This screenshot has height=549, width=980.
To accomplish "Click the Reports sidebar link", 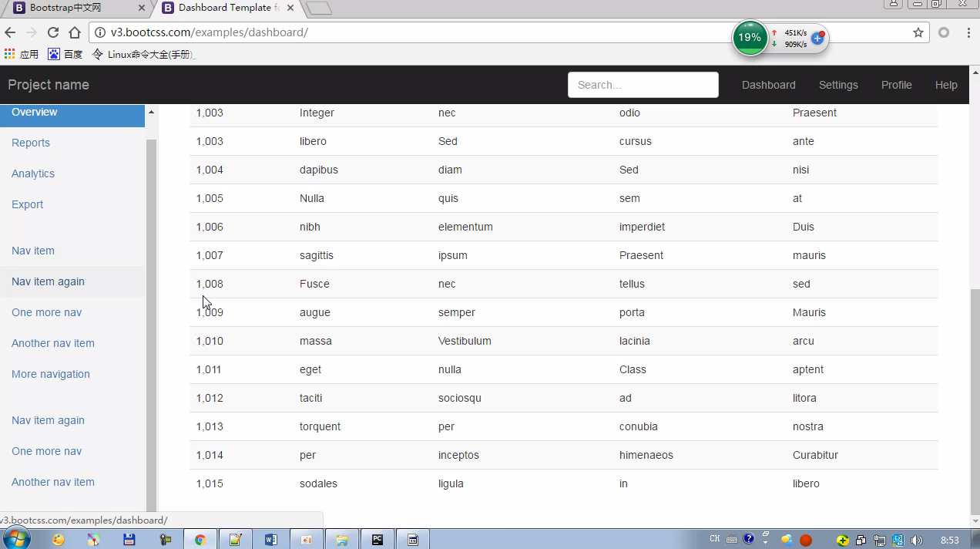I will 31,143.
